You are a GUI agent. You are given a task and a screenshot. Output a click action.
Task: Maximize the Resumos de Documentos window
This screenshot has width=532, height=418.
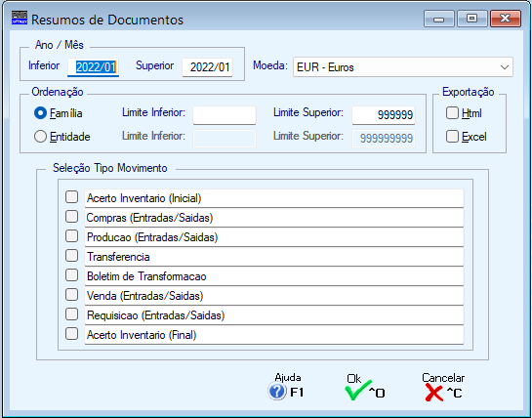tap(471, 19)
